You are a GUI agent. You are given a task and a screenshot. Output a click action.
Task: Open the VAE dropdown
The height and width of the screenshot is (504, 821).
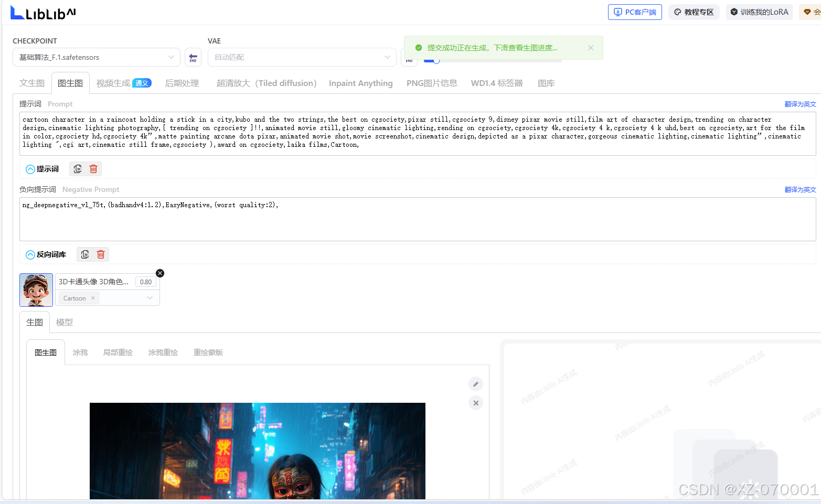point(302,57)
